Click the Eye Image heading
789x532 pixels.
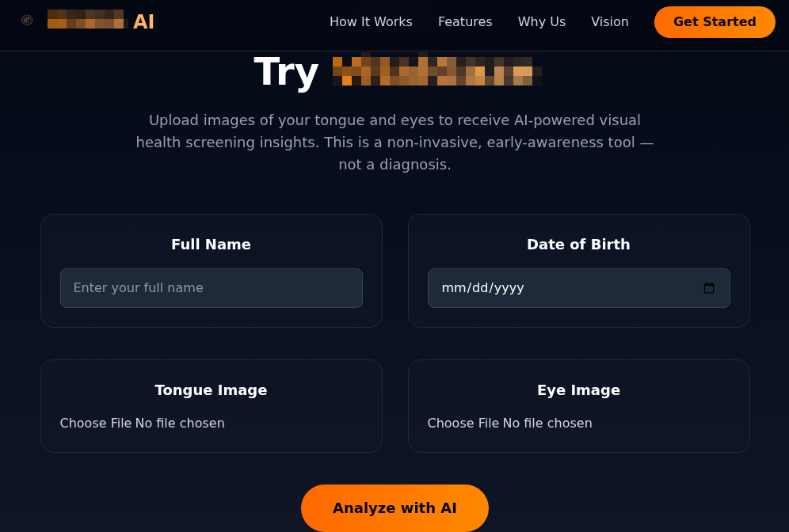click(578, 390)
